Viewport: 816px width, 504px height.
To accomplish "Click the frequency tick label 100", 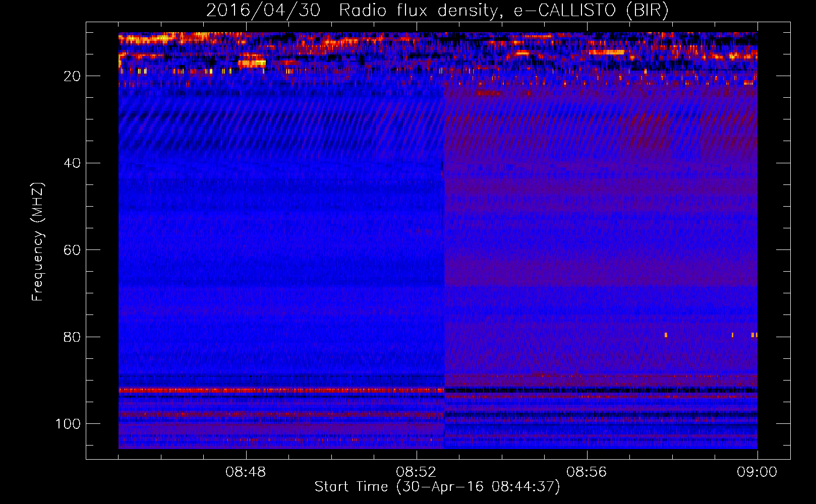I will [68, 423].
